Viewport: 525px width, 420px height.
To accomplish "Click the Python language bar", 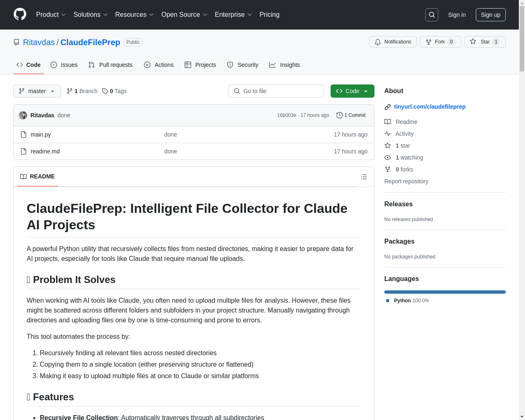I will tap(445, 292).
